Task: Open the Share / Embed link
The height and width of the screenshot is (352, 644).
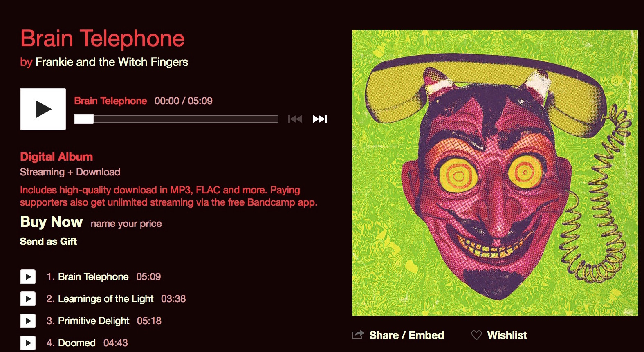Action: pos(406,335)
